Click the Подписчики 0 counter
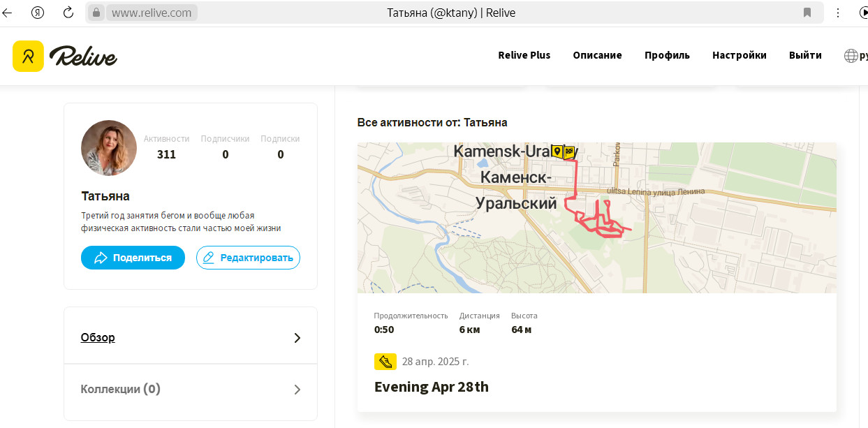The image size is (868, 428). [225, 147]
